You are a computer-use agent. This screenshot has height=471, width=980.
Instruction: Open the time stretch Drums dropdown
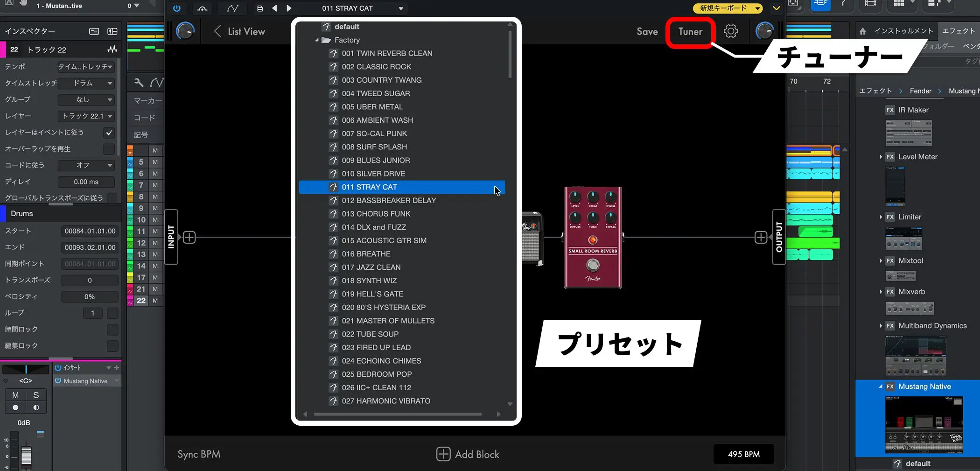[86, 83]
